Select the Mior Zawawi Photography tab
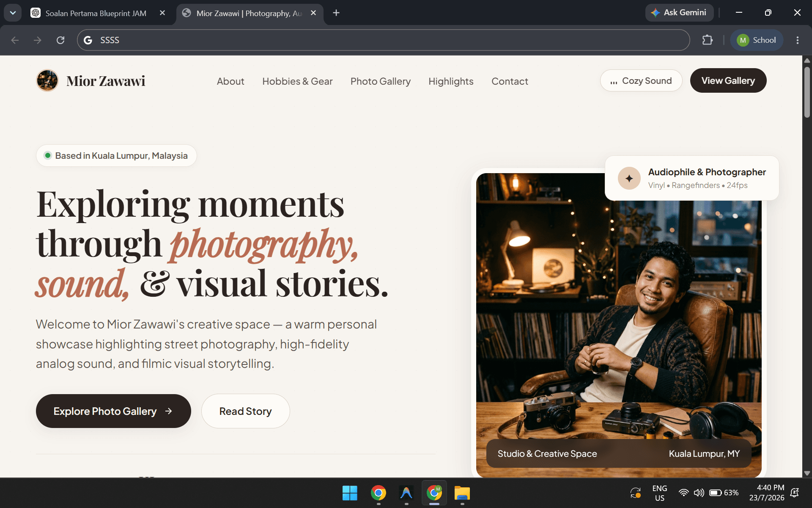Image resolution: width=812 pixels, height=508 pixels. pyautogui.click(x=250, y=13)
